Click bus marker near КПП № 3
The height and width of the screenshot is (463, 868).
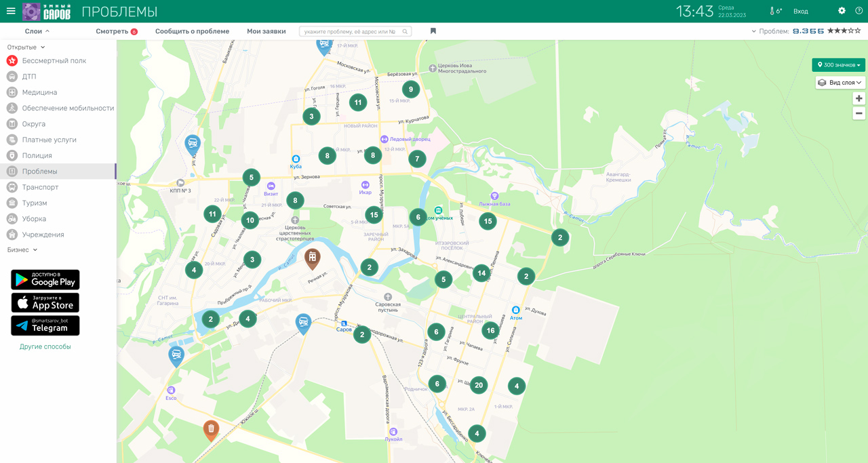pos(193,144)
